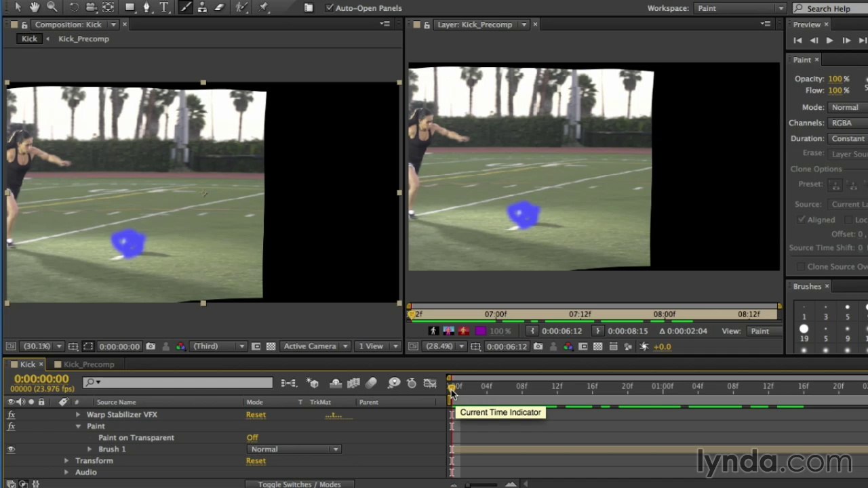Select the Brushes panel tab
The width and height of the screenshot is (868, 488).
807,286
